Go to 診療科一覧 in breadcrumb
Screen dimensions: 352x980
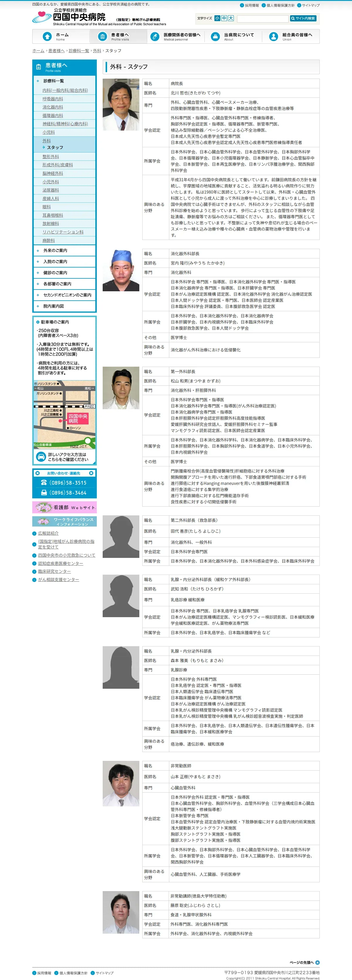79,50
